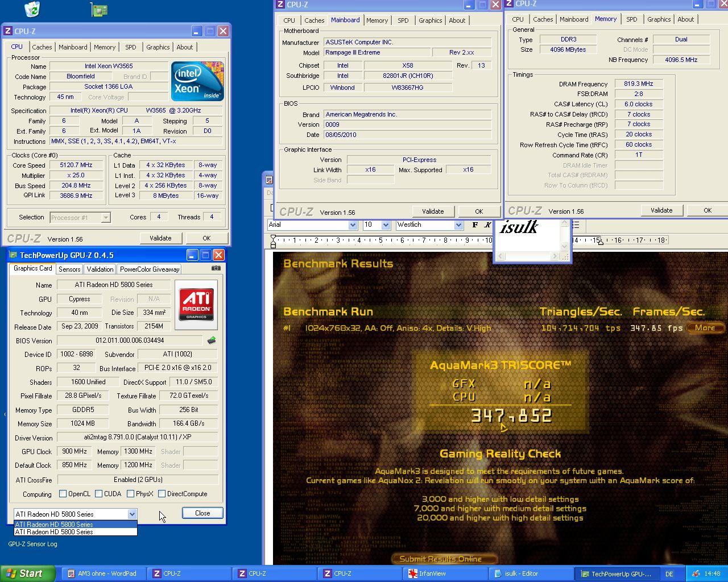This screenshot has height=582, width=728.
Task: Click the tray icon next to the clock
Action: (x=696, y=573)
